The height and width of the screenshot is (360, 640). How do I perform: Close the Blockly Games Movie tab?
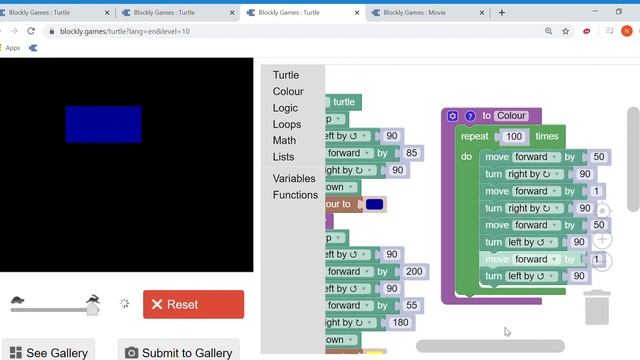[482, 13]
